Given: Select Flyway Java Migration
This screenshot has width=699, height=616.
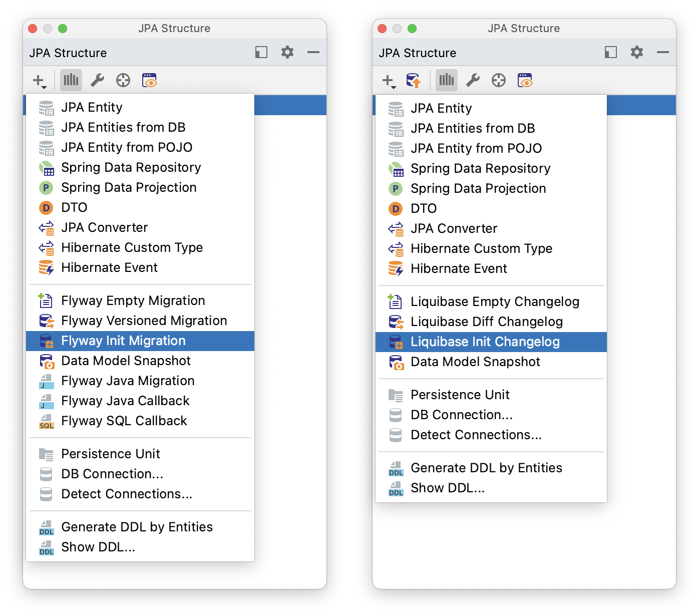Looking at the screenshot, I should [x=140, y=381].
